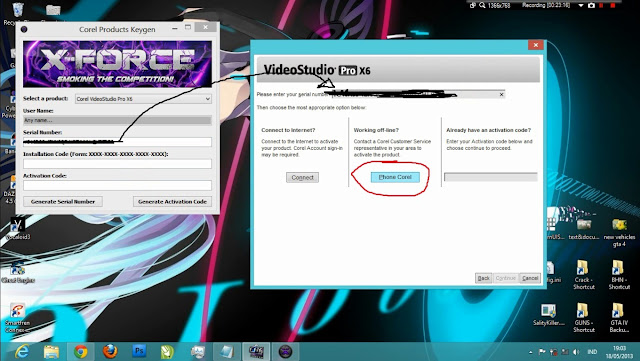The height and width of the screenshot is (361, 640).
Task: Open the recorder bar dropdown triangle
Action: click(580, 6)
